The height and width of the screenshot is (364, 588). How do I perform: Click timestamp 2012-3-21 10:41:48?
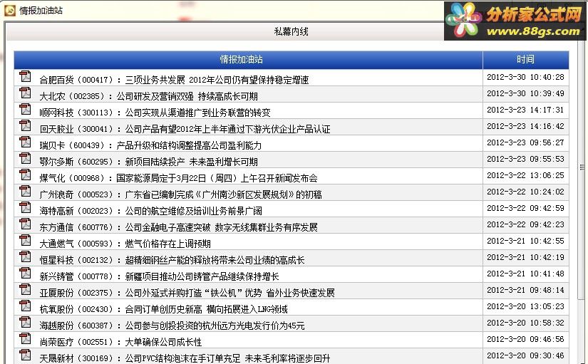pos(525,274)
